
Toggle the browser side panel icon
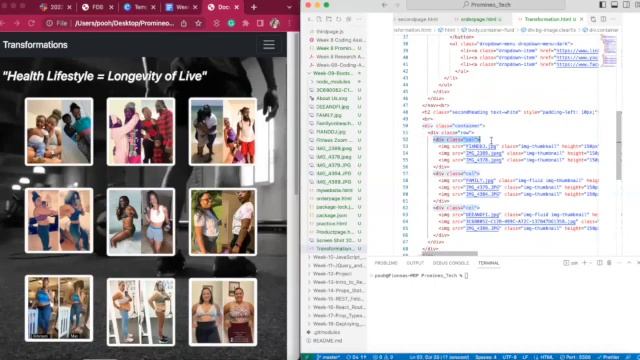pos(260,24)
